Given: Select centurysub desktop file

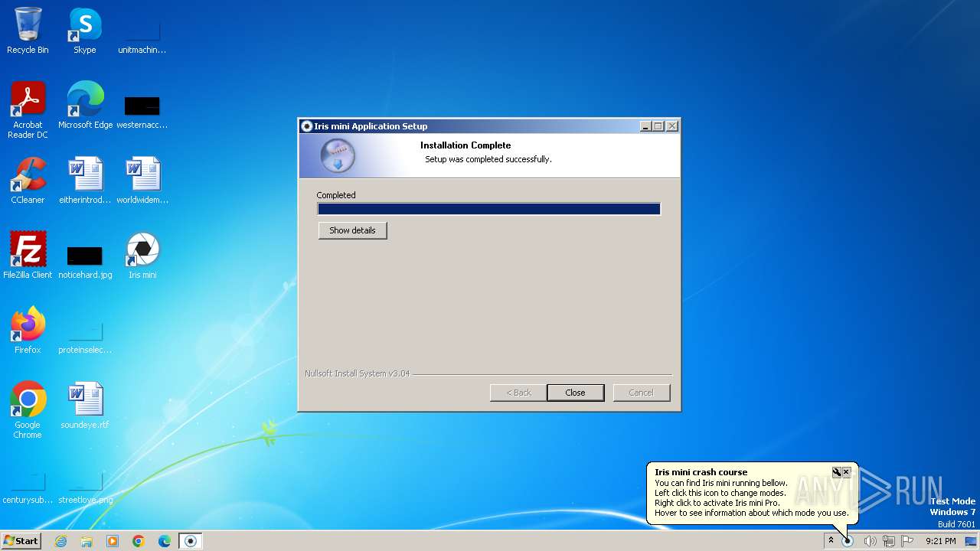Looking at the screenshot, I should point(28,488).
